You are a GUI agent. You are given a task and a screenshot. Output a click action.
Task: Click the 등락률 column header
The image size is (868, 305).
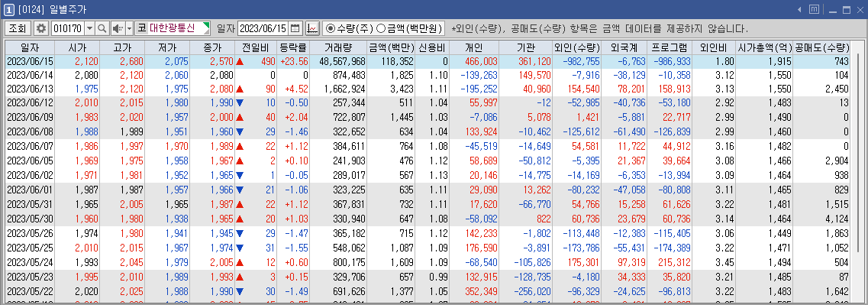pos(293,47)
